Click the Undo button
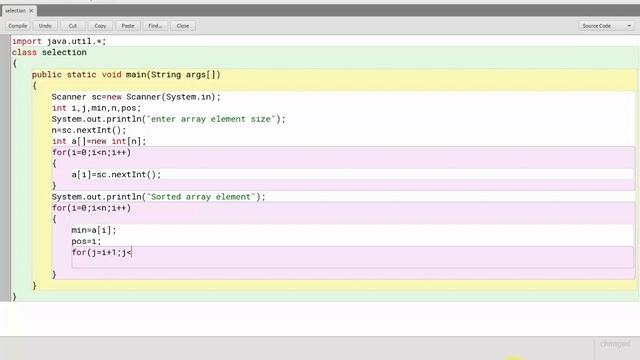Viewport: 640px width, 360px height. coord(45,26)
